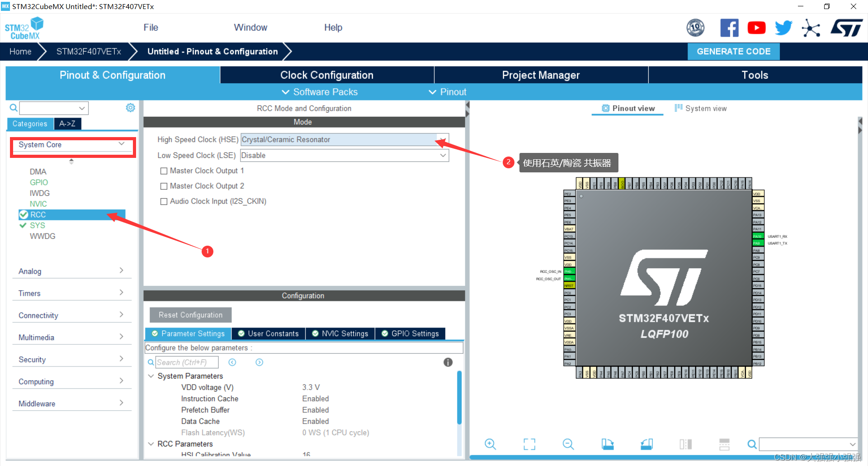Click the parameter search magnifier icon
This screenshot has height=466, width=868.
[x=151, y=362]
